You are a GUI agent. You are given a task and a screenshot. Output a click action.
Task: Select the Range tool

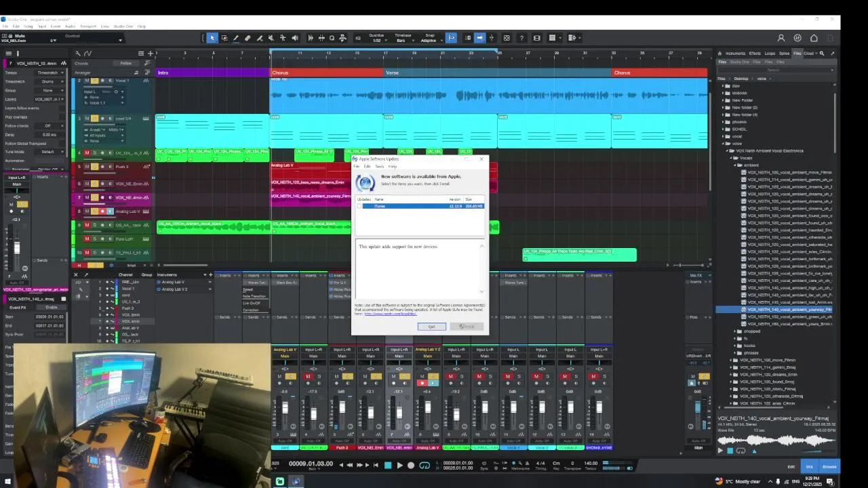(x=224, y=38)
